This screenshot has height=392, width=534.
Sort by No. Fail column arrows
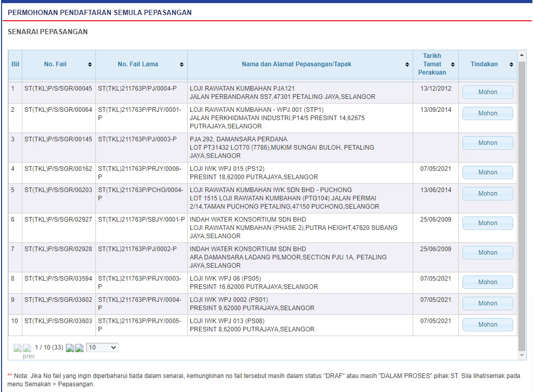point(90,65)
